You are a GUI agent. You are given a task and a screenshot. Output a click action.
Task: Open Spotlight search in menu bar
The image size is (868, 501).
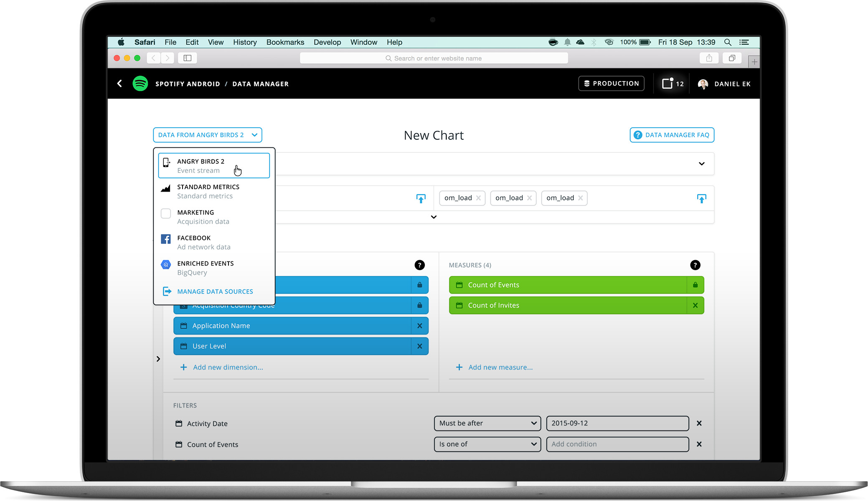pyautogui.click(x=728, y=42)
